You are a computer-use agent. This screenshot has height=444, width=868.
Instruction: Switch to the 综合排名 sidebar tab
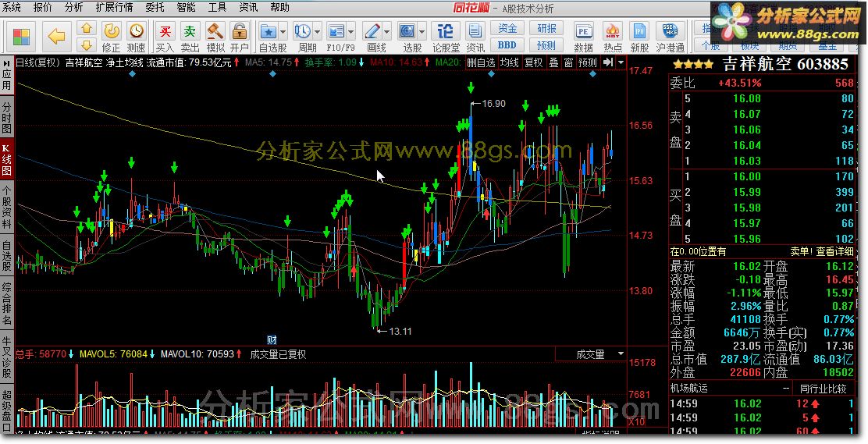(7, 304)
